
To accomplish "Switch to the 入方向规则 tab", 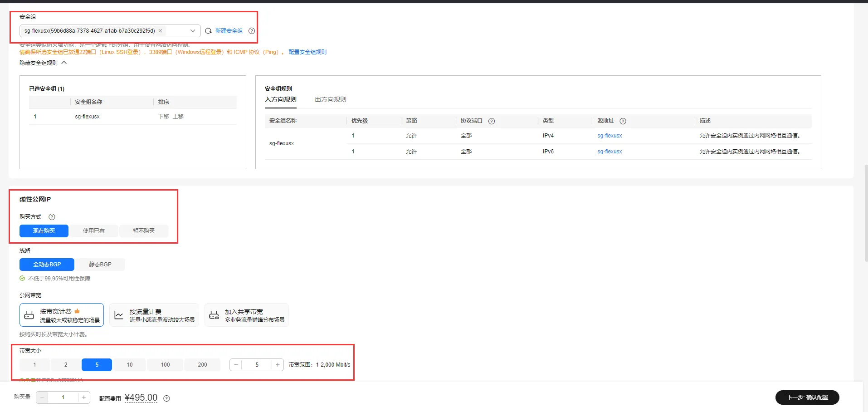I will [x=281, y=99].
